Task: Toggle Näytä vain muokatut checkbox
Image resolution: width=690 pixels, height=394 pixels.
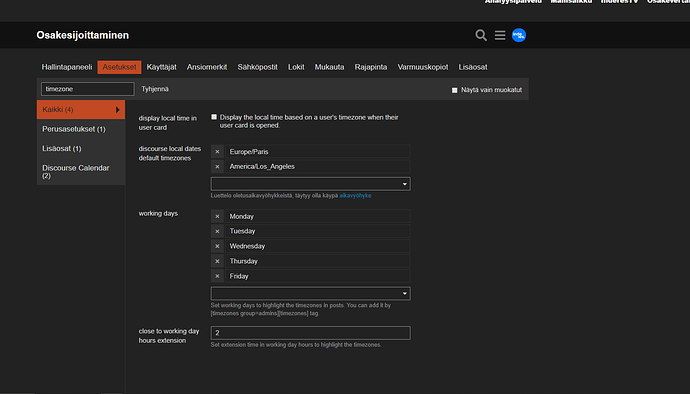Action: point(455,90)
